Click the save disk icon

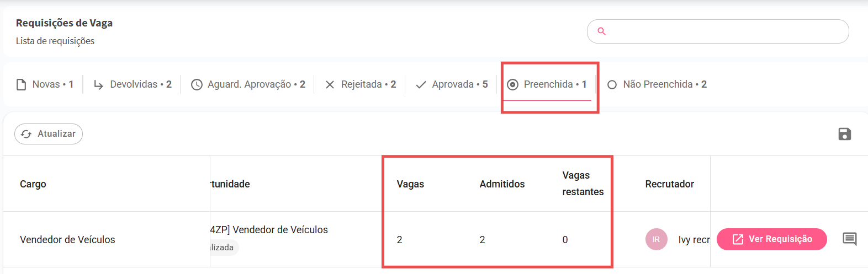click(x=844, y=134)
